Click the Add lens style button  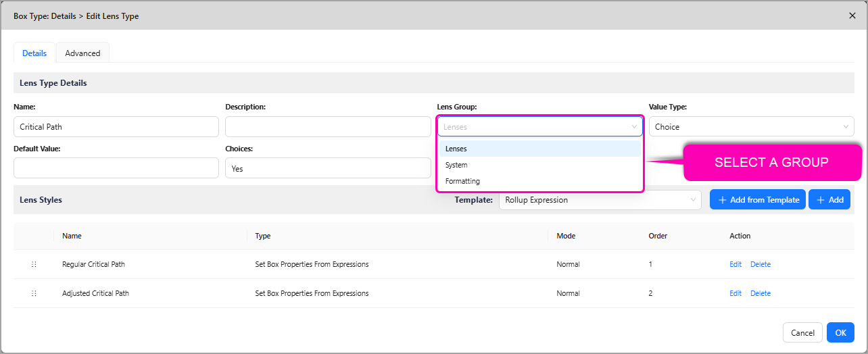(x=829, y=200)
